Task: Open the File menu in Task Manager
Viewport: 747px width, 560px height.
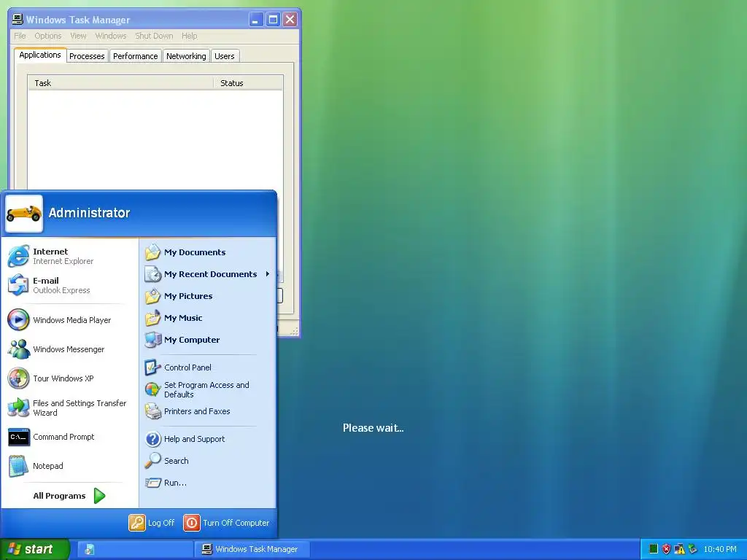Action: (x=20, y=36)
